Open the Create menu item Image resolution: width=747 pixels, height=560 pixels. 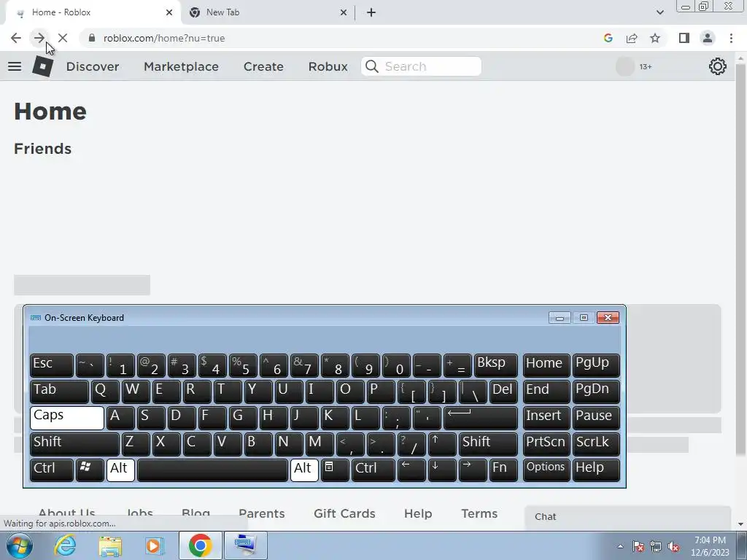pyautogui.click(x=263, y=66)
